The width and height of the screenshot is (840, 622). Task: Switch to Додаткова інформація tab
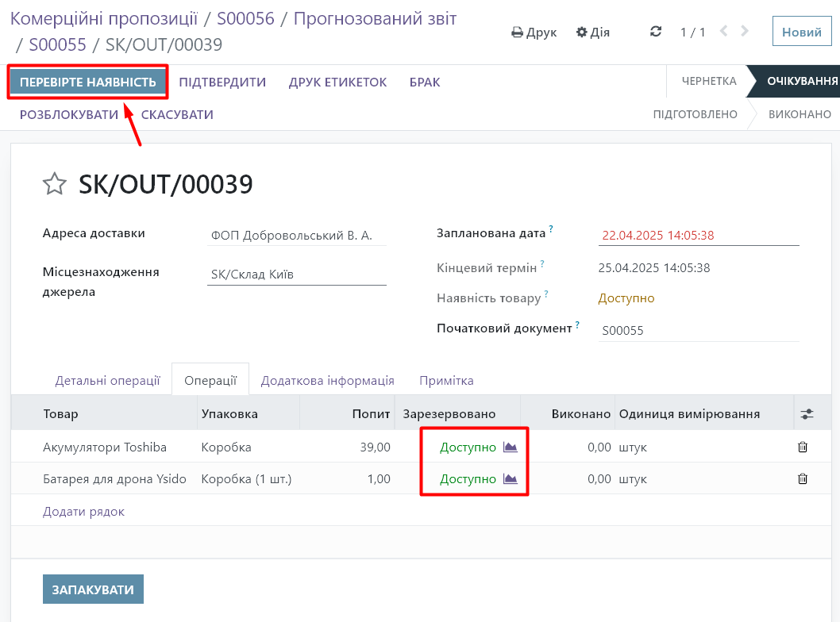[x=327, y=380]
